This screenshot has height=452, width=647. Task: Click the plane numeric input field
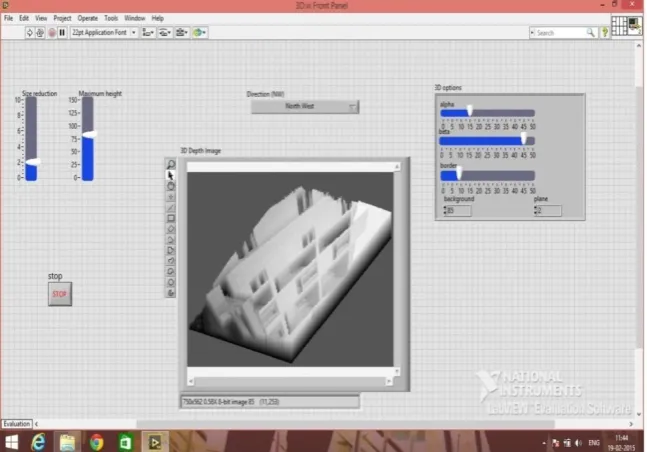point(549,211)
